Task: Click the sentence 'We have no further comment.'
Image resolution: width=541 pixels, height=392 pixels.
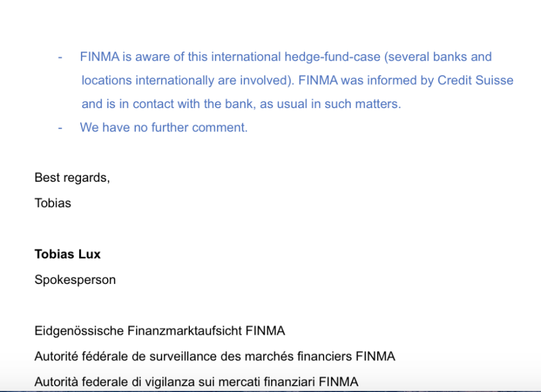Action: tap(164, 128)
